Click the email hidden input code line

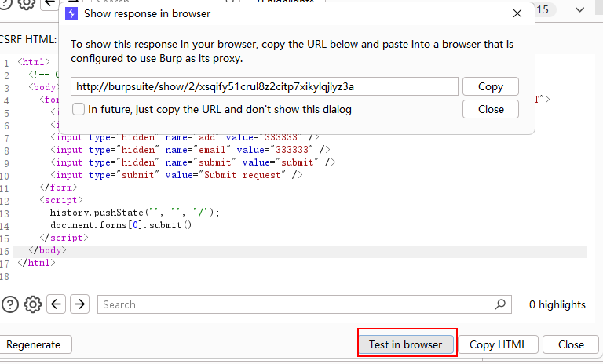point(190,150)
